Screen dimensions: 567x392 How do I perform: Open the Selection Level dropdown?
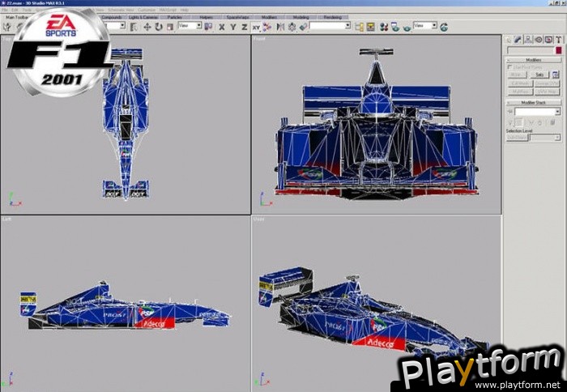545,138
